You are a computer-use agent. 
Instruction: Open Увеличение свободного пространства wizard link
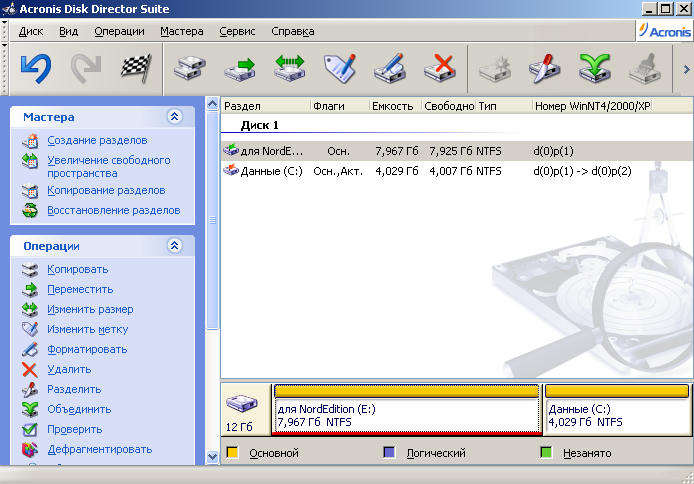109,167
